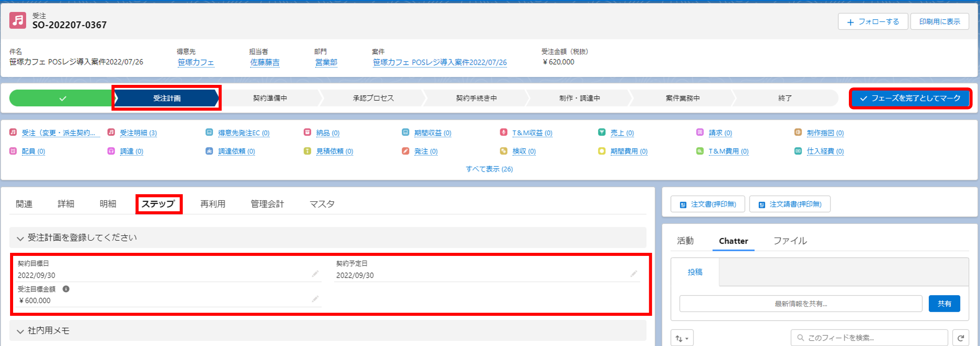Click the info icon beside 受注目標金額
This screenshot has height=346, width=980.
pos(66,289)
